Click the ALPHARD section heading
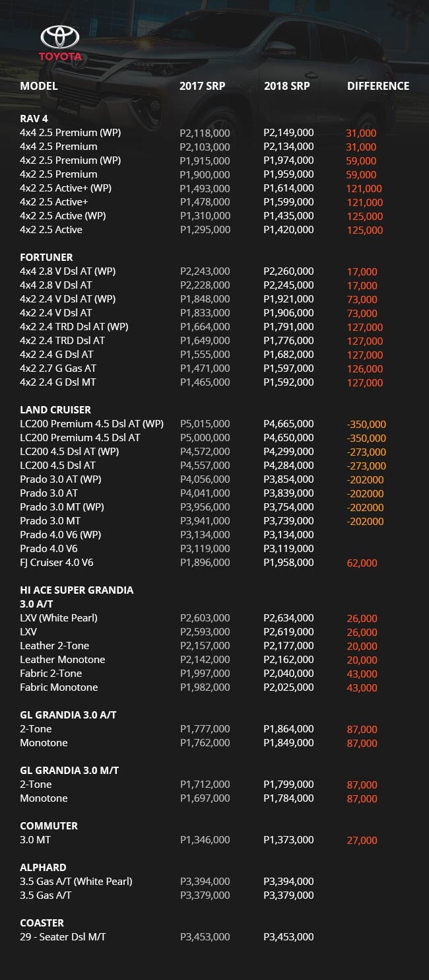 pyautogui.click(x=43, y=867)
